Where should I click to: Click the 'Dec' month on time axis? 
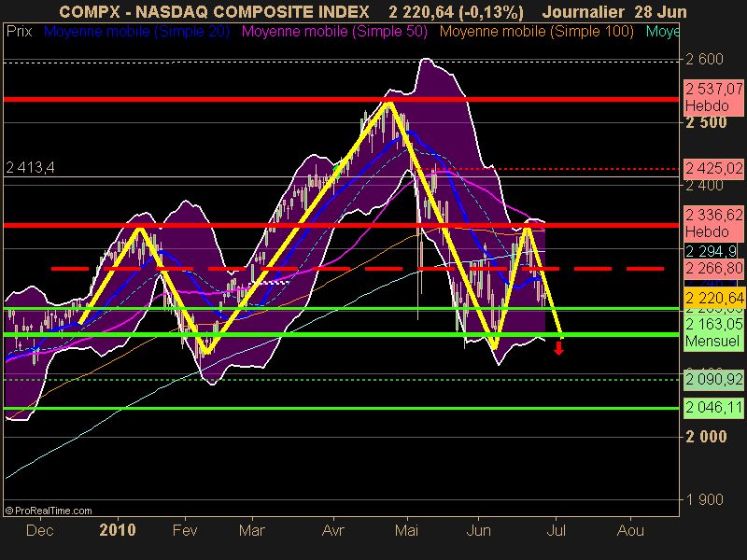(39, 530)
